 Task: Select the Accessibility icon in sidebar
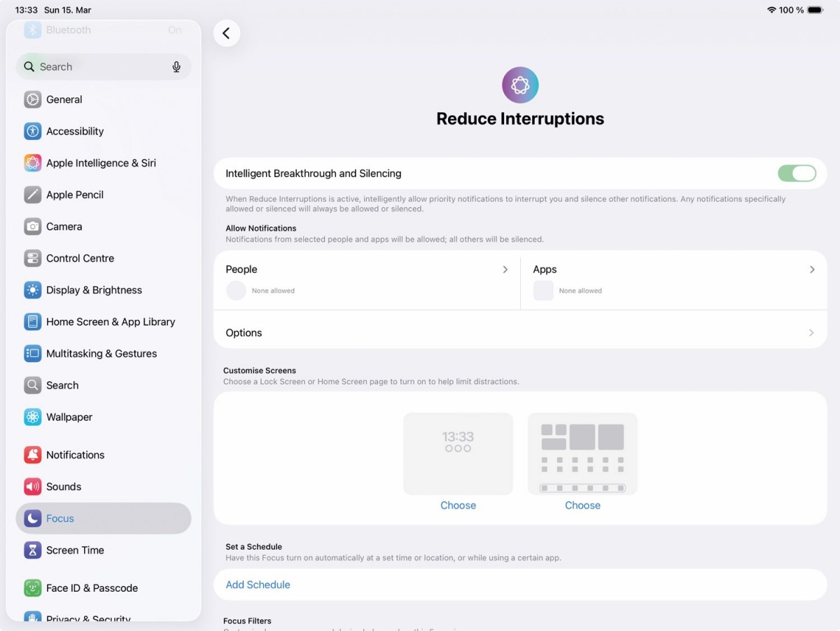pos(33,131)
